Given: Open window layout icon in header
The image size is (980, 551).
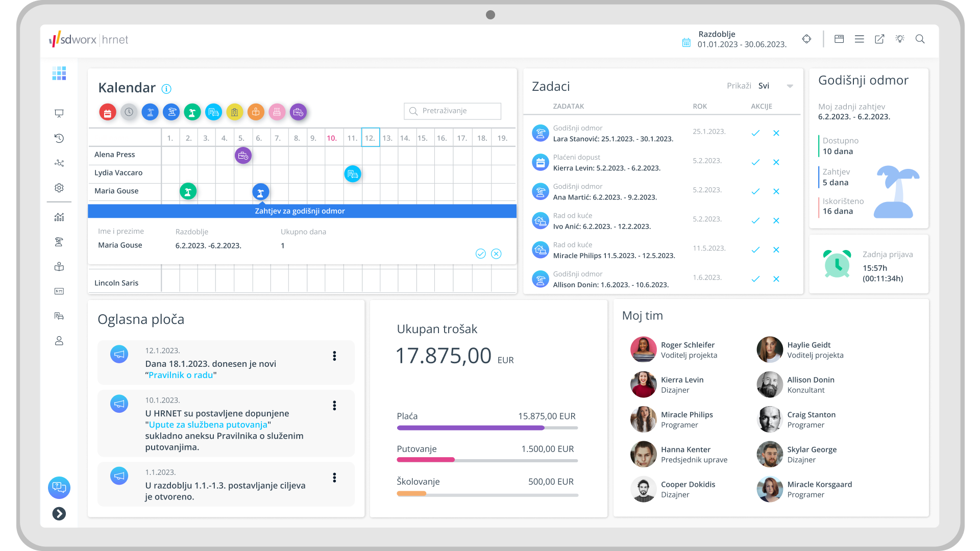Looking at the screenshot, I should tap(839, 39).
